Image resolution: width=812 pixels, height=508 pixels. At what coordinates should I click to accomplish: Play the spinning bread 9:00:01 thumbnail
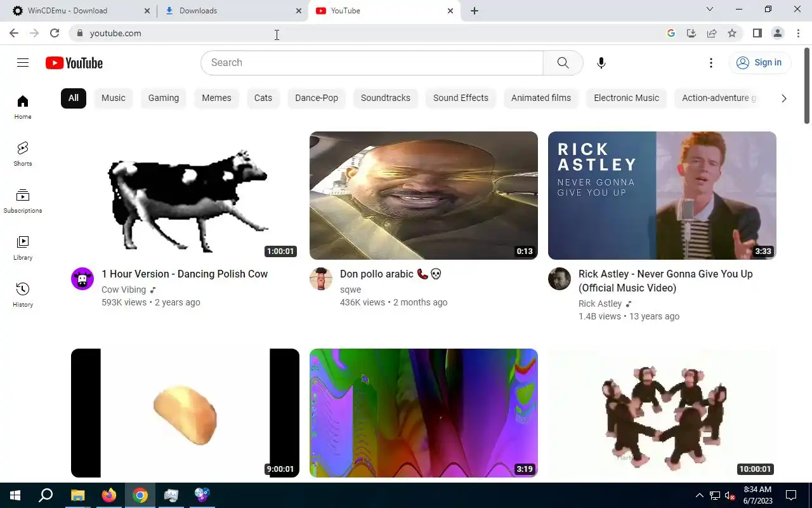[x=185, y=413]
